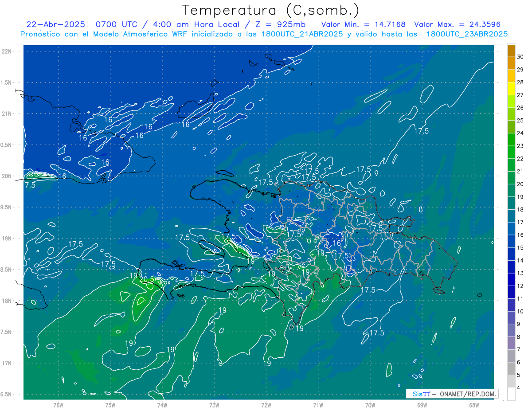Image resolution: width=532 pixels, height=411 pixels.
Task: Click the color scale label '26'
Action: point(520,108)
